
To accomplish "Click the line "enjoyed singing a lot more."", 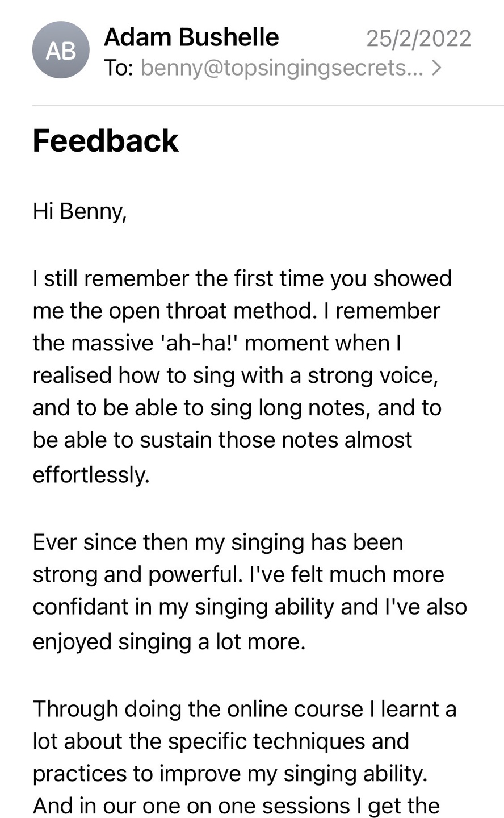I will point(169,641).
